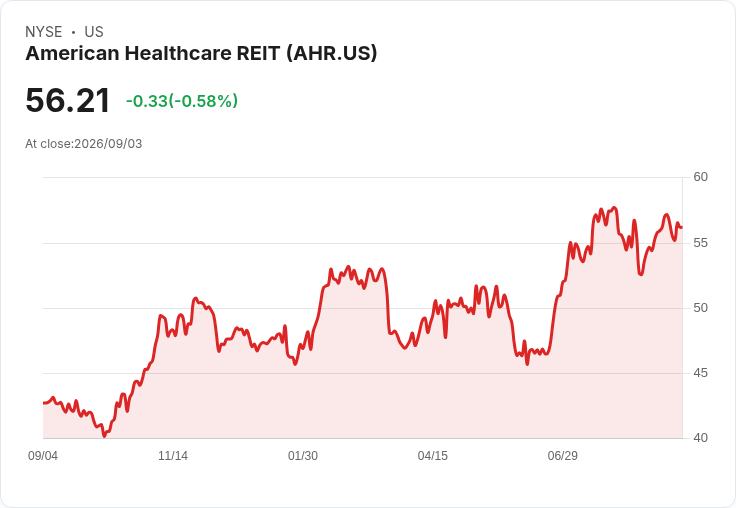Click the 50 price axis label
Viewport: 736px width, 508px height.
click(x=700, y=308)
